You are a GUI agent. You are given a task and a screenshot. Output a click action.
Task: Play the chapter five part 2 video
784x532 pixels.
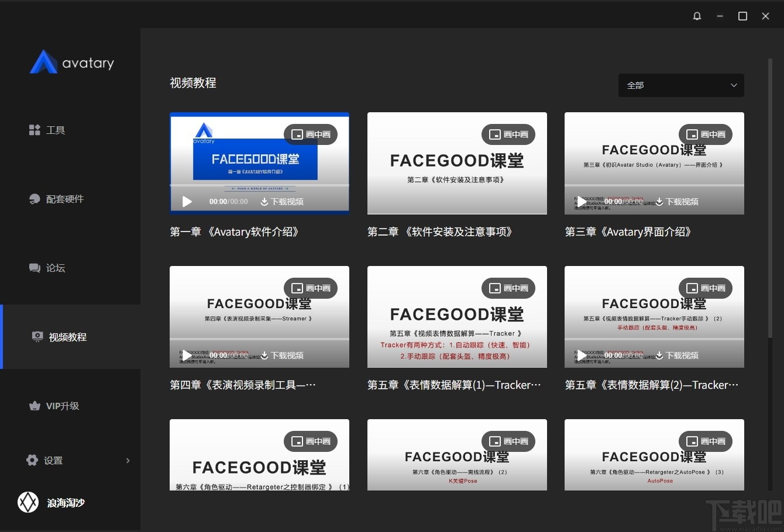582,355
